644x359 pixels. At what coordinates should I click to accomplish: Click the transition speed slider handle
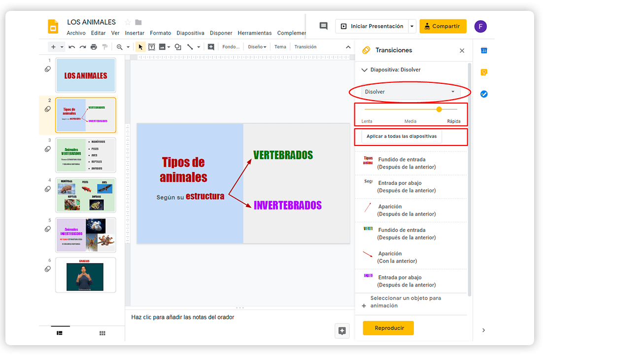coord(439,109)
